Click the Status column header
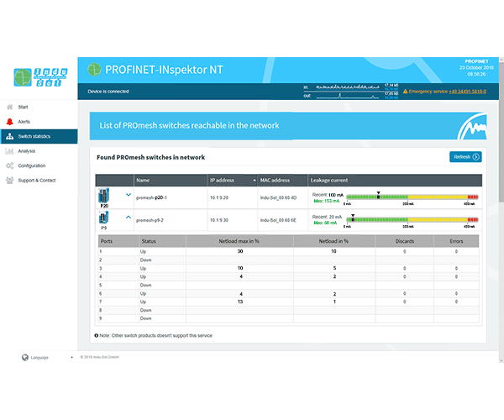The width and height of the screenshot is (504, 420). pyautogui.click(x=163, y=241)
